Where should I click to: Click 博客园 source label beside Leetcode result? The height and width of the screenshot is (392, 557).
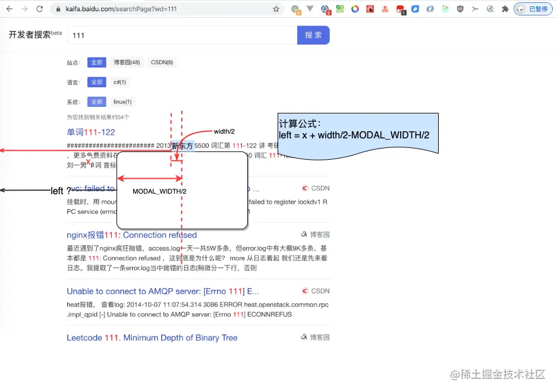point(315,337)
